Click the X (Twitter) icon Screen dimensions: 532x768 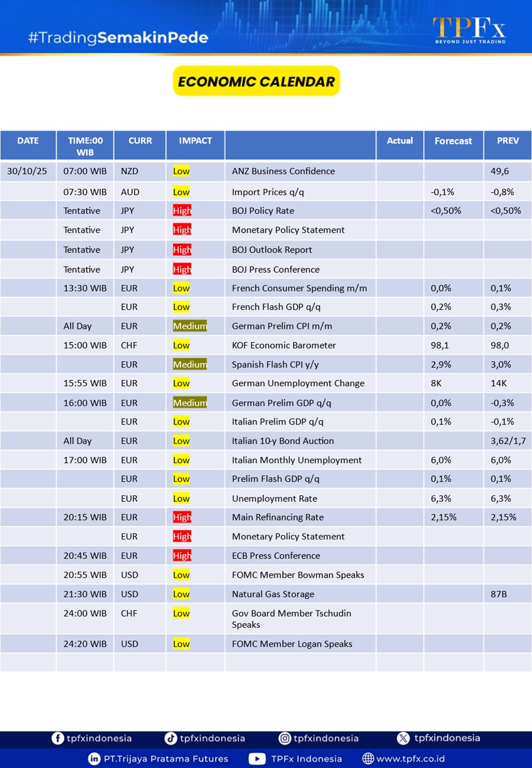[x=403, y=738]
